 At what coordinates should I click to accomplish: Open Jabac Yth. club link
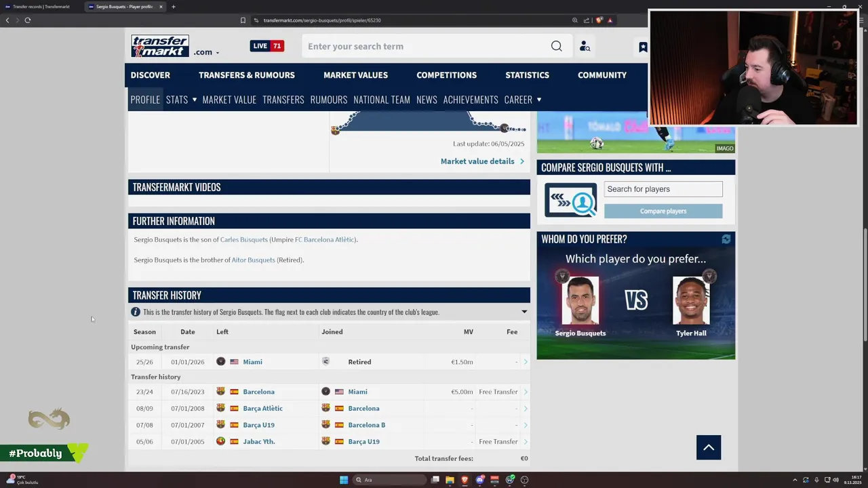click(x=259, y=442)
